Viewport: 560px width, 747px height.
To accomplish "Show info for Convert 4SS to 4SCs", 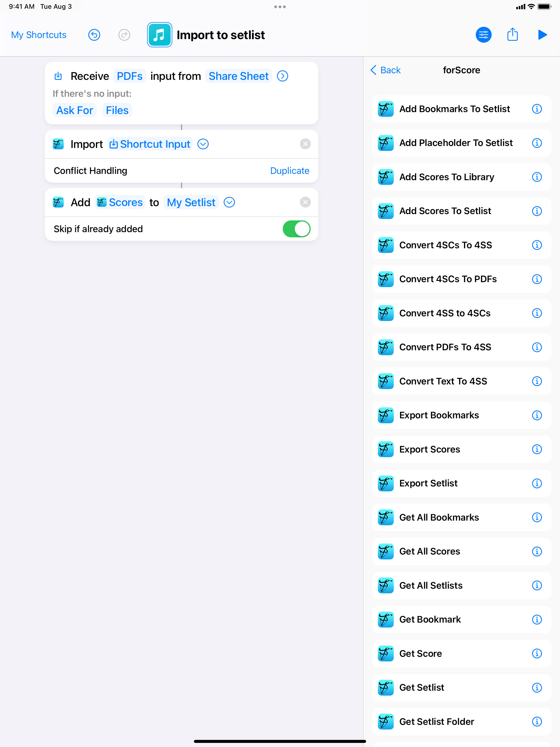I will tap(537, 313).
